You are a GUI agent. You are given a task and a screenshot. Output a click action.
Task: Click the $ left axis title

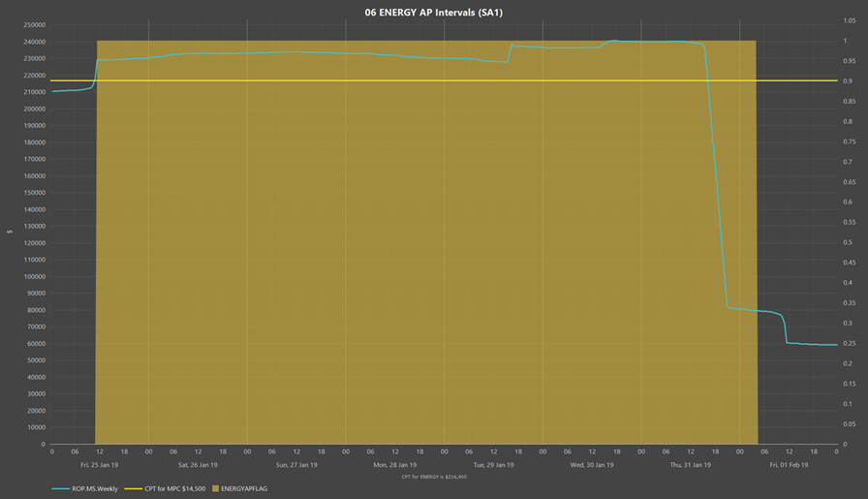pyautogui.click(x=9, y=232)
